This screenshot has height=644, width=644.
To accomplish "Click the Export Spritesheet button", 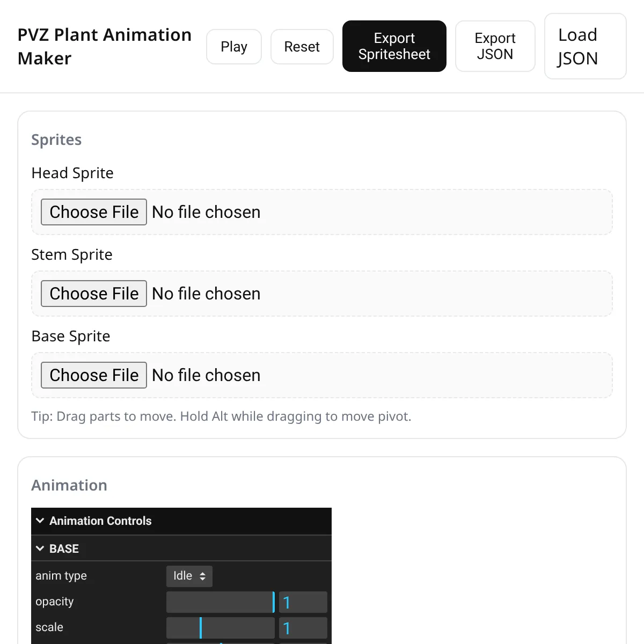I will point(394,46).
